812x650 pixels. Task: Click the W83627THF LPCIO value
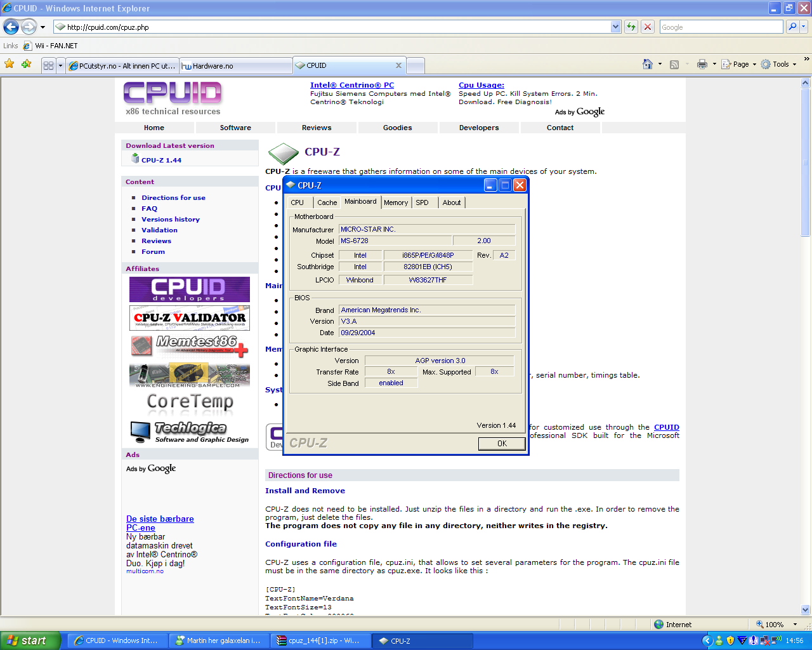pyautogui.click(x=428, y=280)
